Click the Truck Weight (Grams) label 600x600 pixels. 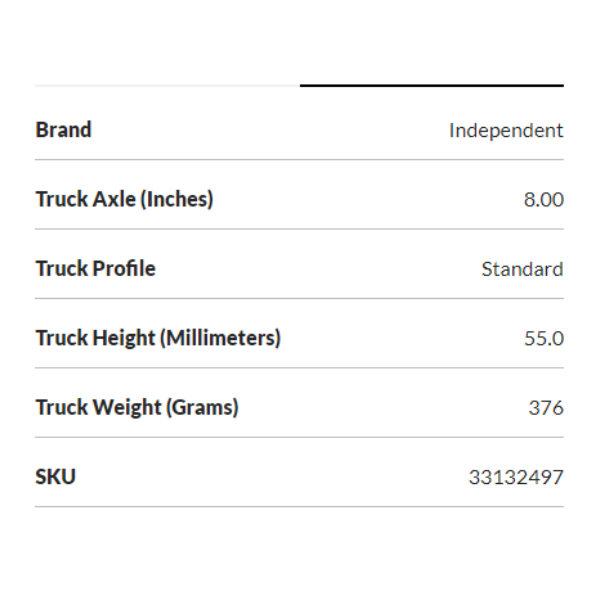136,407
